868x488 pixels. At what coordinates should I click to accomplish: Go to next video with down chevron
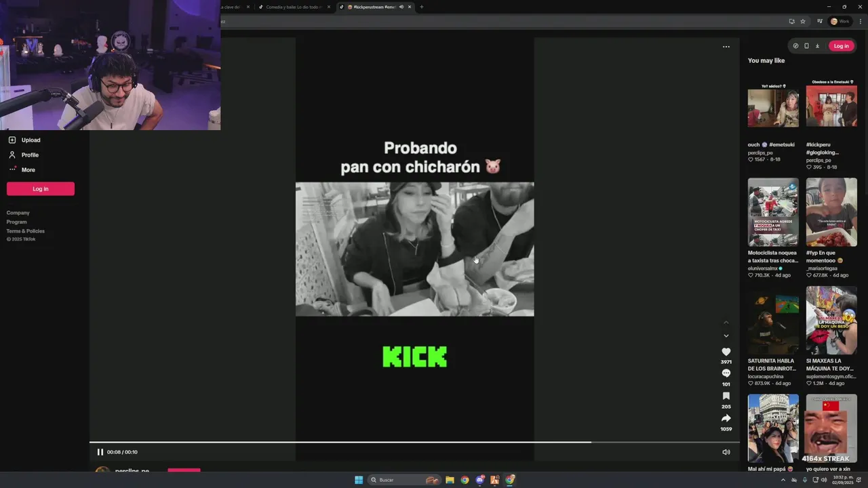pos(726,335)
